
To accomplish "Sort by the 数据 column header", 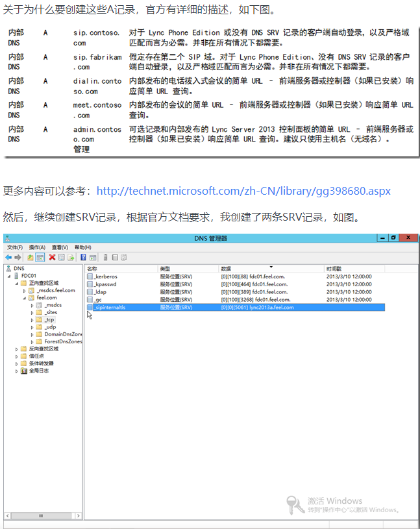I will coord(271,269).
